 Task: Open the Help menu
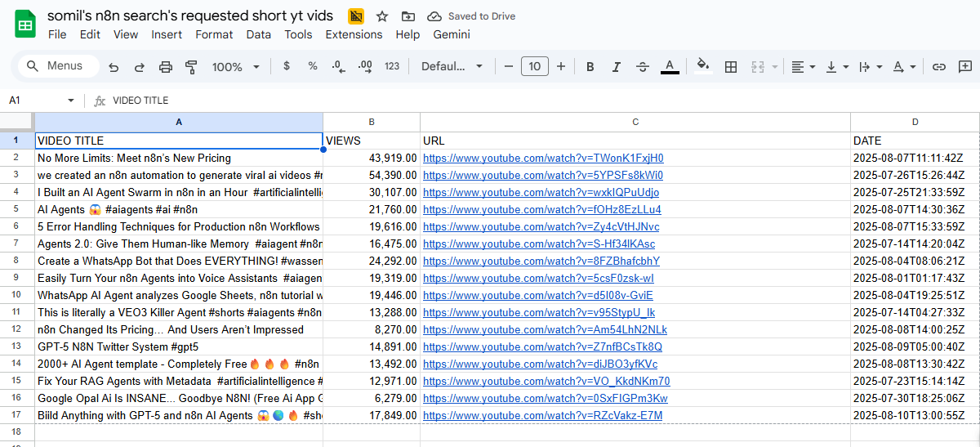click(408, 34)
